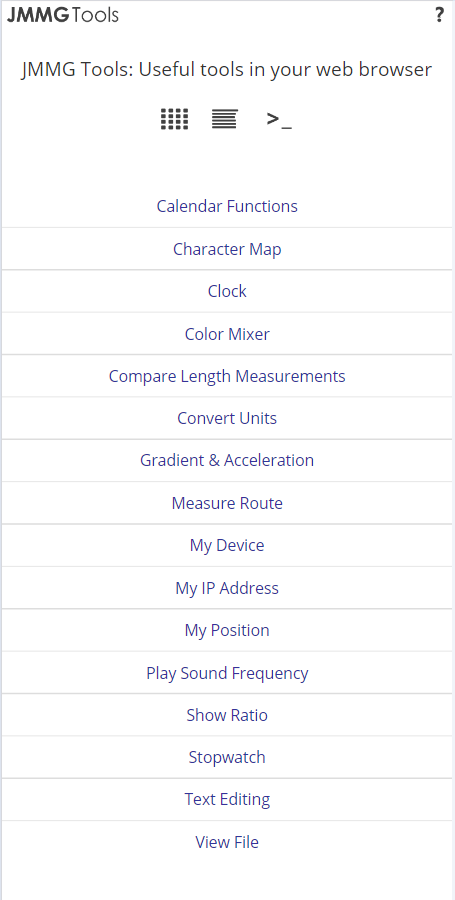Launch Play Sound Frequency

227,673
